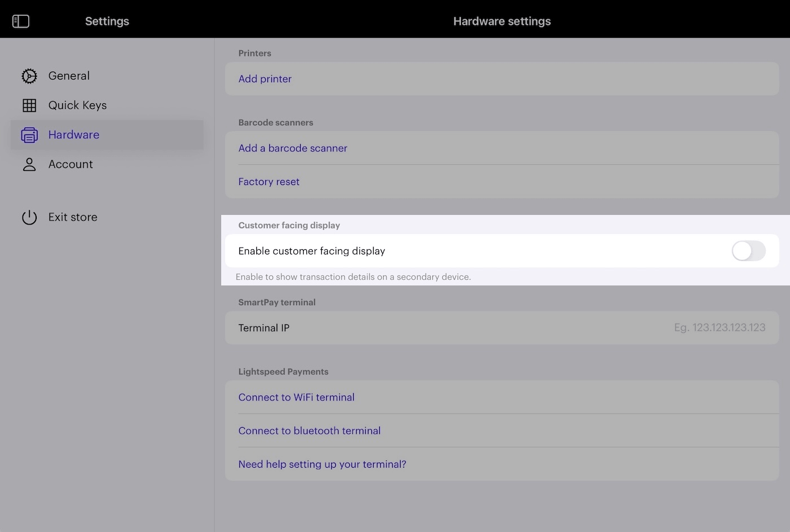The image size is (790, 532).
Task: Click the SmartPay terminal heading
Action: [x=276, y=302]
